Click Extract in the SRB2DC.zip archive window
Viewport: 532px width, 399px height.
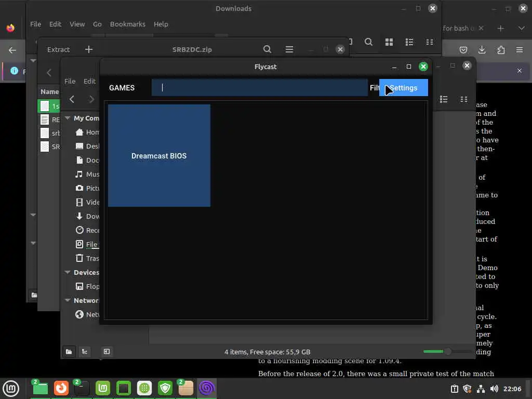click(x=58, y=49)
